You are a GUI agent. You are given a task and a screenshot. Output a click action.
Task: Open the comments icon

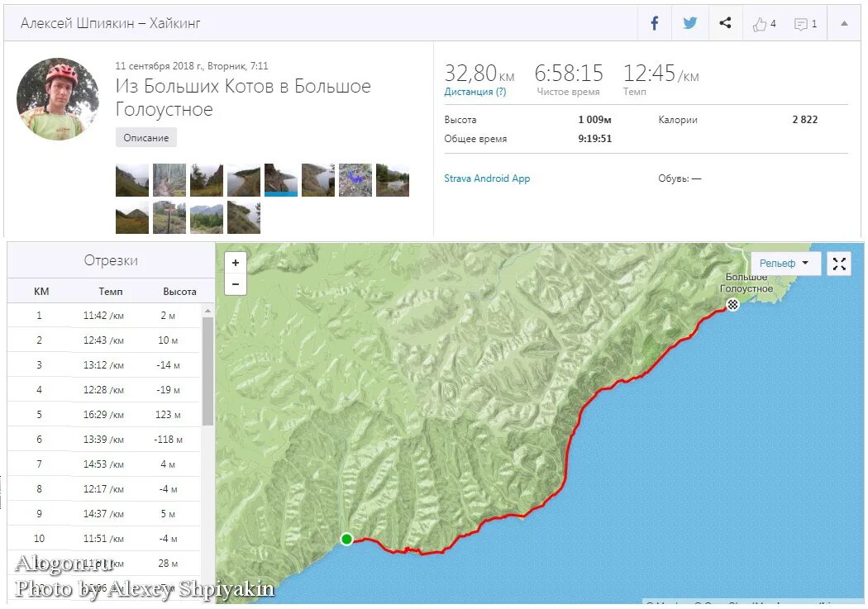(x=804, y=24)
